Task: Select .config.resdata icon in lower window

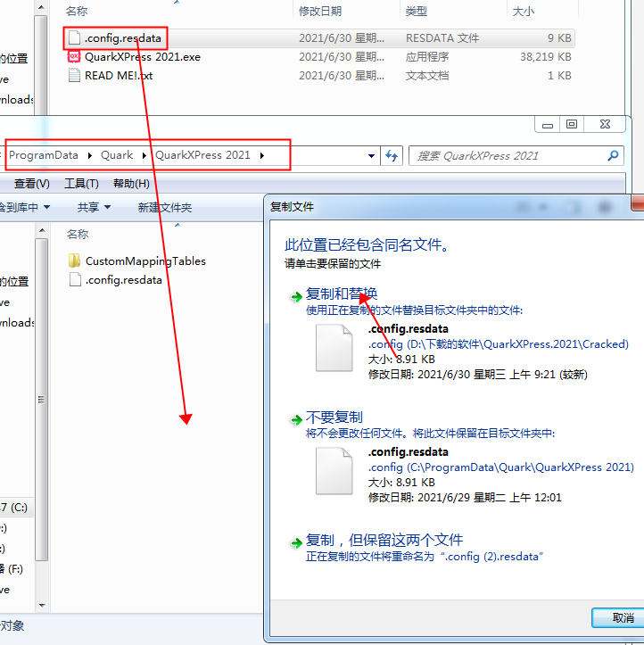Action: click(75, 280)
